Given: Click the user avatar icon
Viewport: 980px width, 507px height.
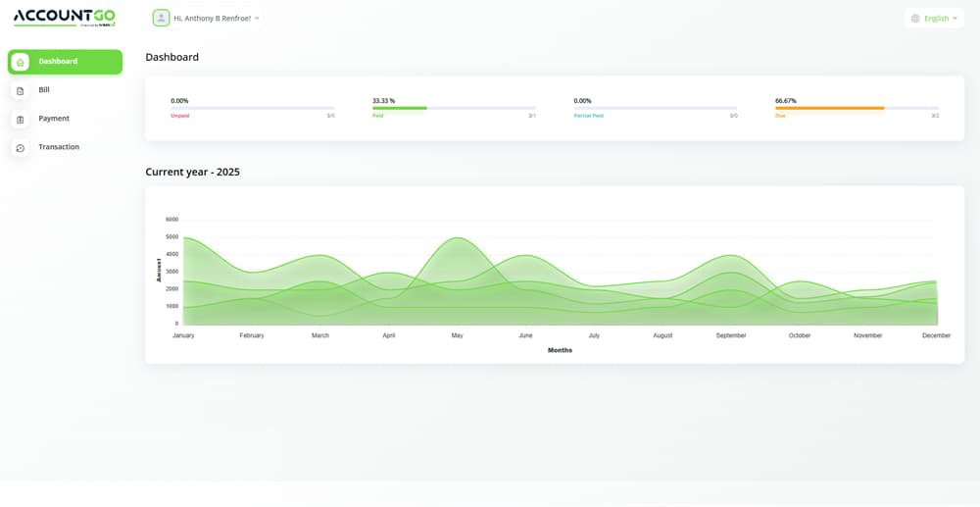Looking at the screenshot, I should [162, 18].
